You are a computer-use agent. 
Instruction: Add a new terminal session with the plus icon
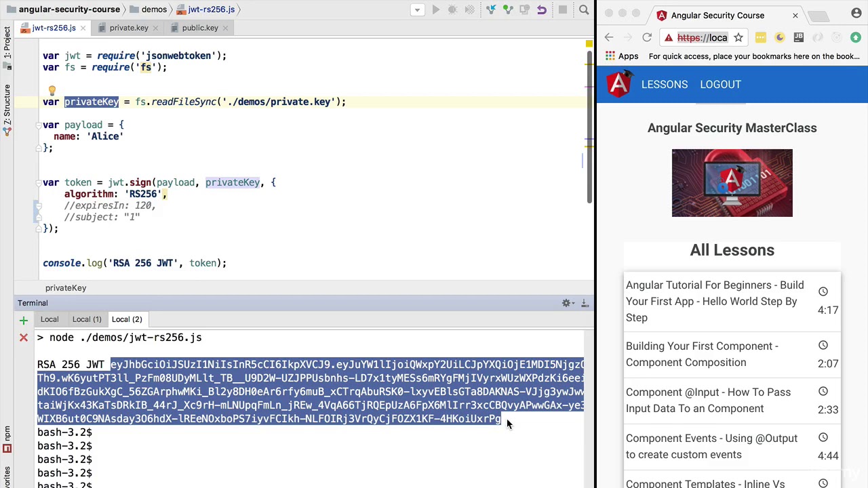pos(23,320)
